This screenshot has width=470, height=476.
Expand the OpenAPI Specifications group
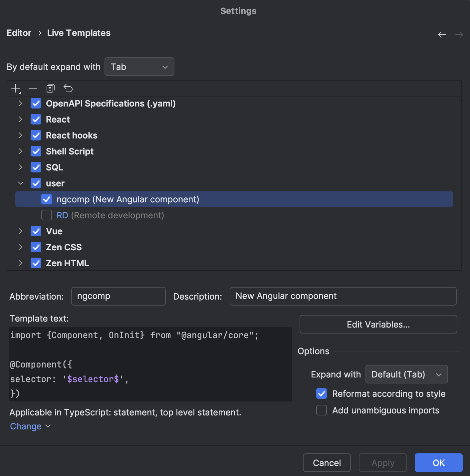[21, 104]
